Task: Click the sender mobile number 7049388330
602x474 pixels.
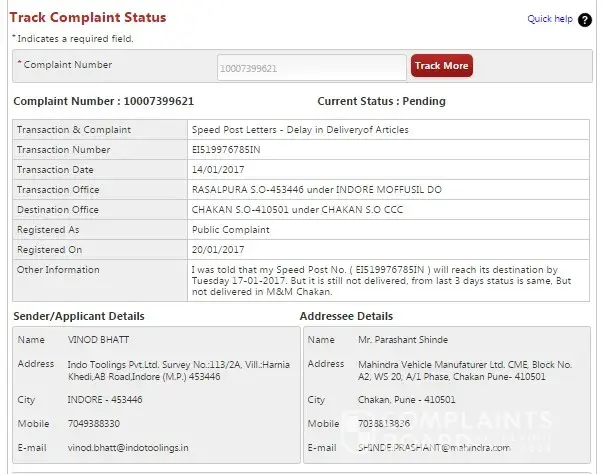Action: tap(93, 423)
